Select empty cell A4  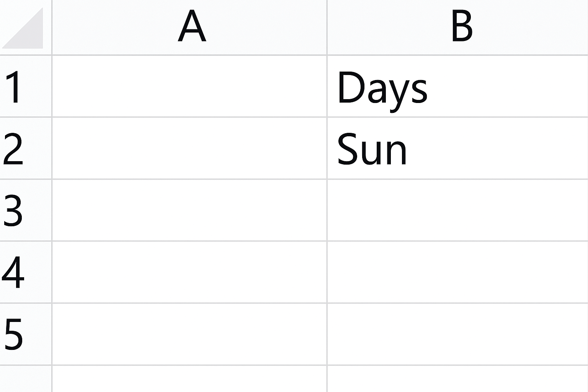(189, 272)
